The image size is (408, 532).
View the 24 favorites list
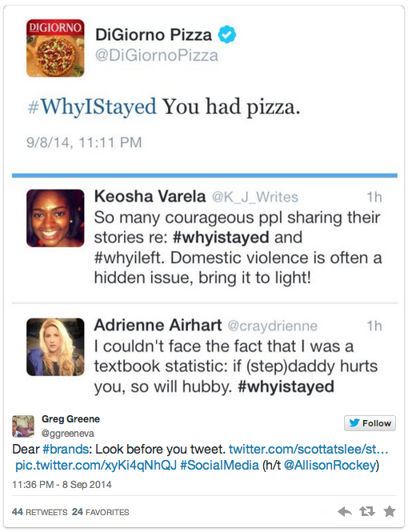pos(100,512)
